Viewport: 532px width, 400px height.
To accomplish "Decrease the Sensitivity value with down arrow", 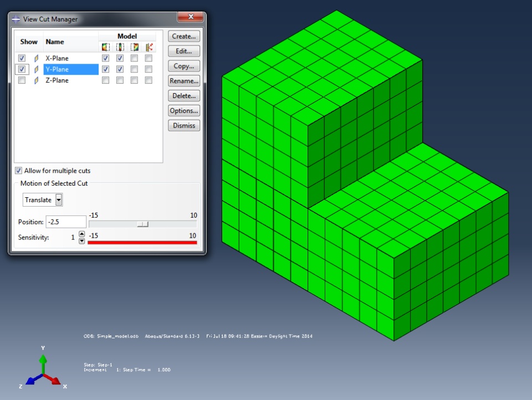I will click(82, 241).
